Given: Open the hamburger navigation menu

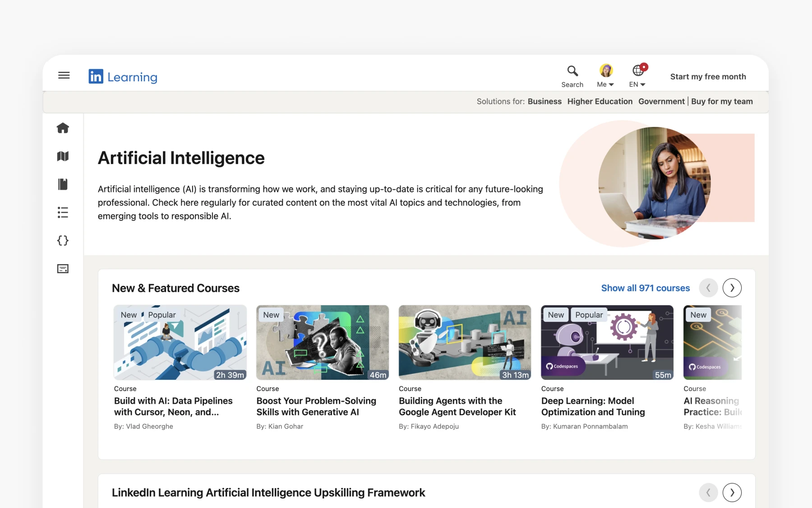Looking at the screenshot, I should 64,75.
